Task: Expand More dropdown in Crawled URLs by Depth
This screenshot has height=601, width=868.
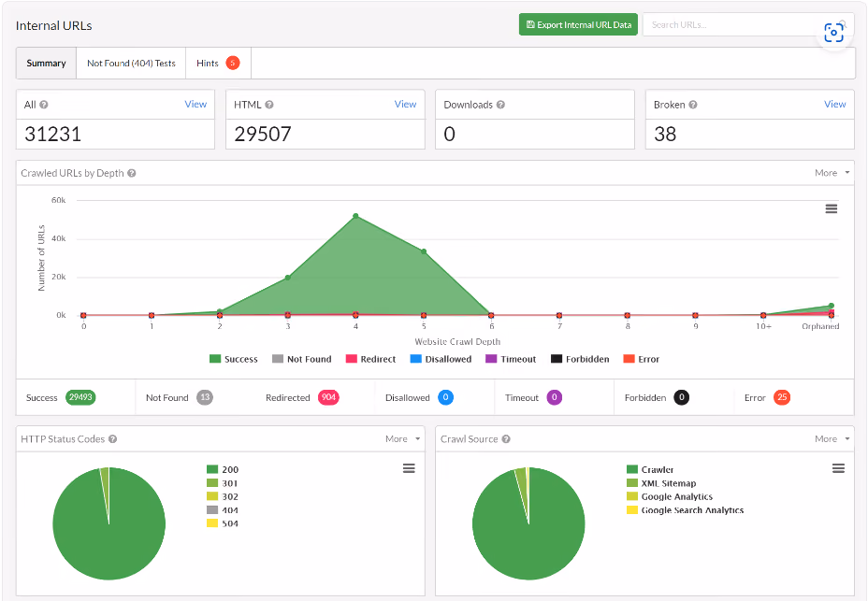Action: click(x=832, y=173)
